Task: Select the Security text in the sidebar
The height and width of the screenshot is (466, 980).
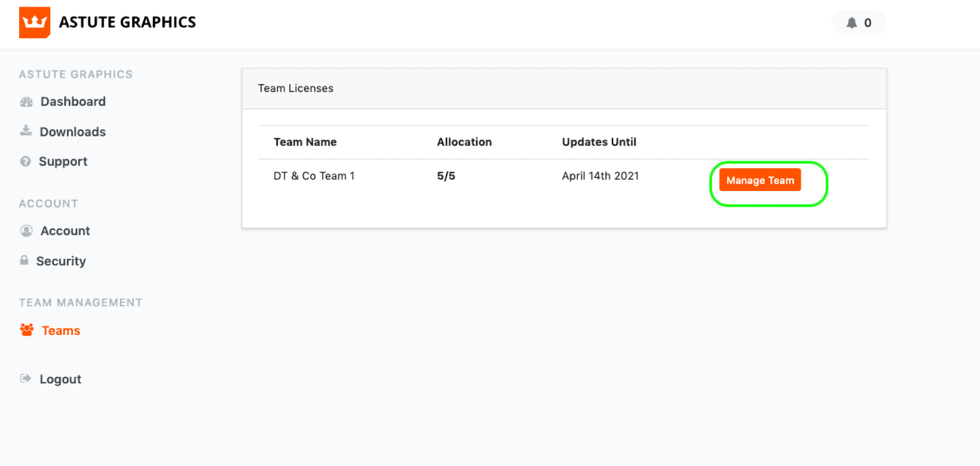Action: (x=61, y=261)
